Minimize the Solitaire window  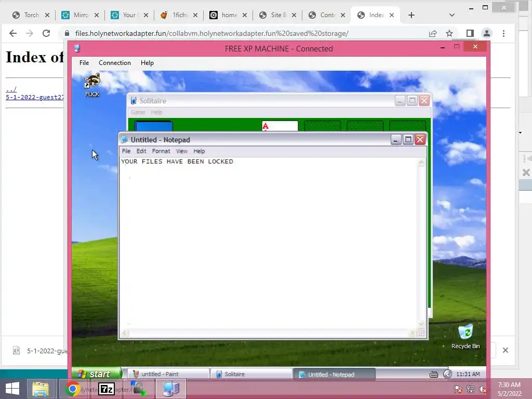(400, 101)
